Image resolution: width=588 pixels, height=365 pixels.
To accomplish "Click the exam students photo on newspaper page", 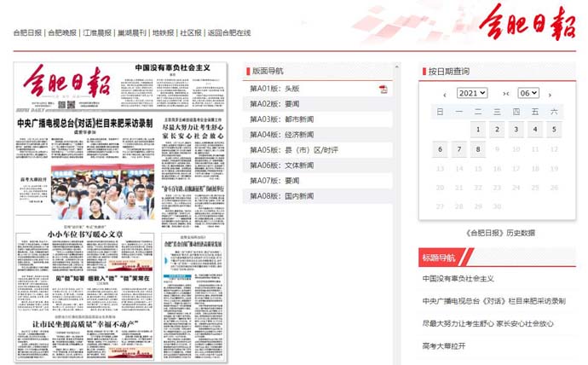I will pyautogui.click(x=102, y=192).
